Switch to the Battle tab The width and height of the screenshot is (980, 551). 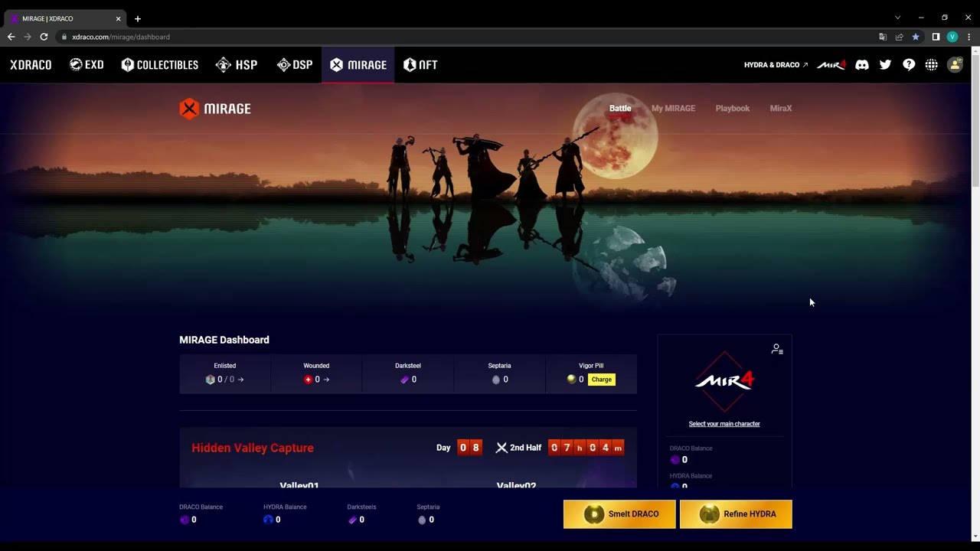click(620, 109)
